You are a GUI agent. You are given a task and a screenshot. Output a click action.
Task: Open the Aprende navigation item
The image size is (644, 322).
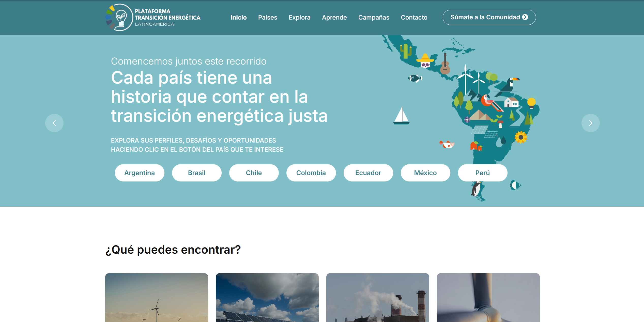click(334, 17)
